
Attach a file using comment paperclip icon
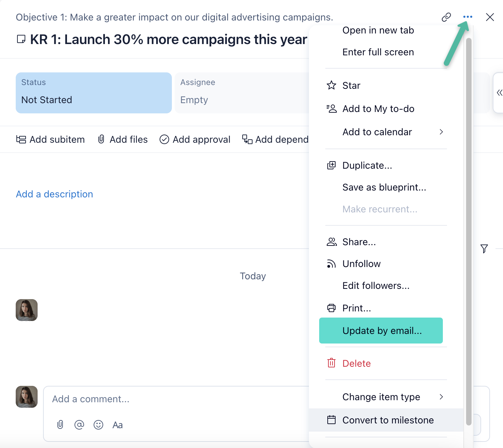click(x=60, y=425)
